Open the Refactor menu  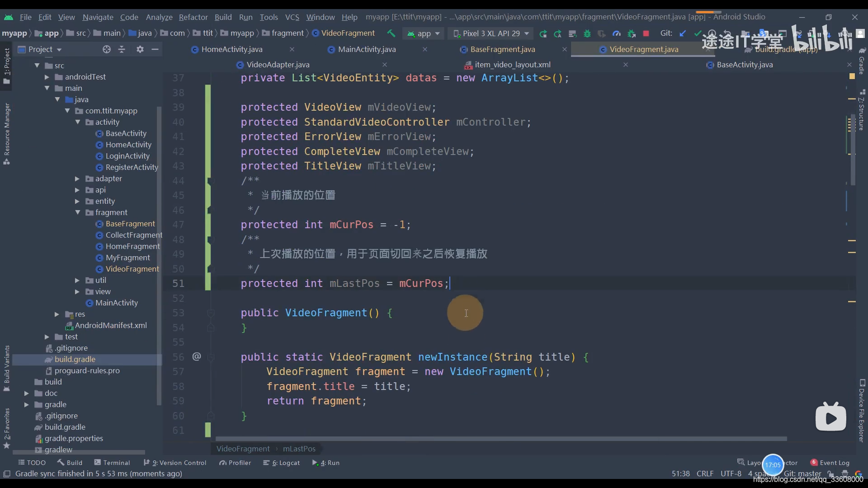pyautogui.click(x=193, y=17)
